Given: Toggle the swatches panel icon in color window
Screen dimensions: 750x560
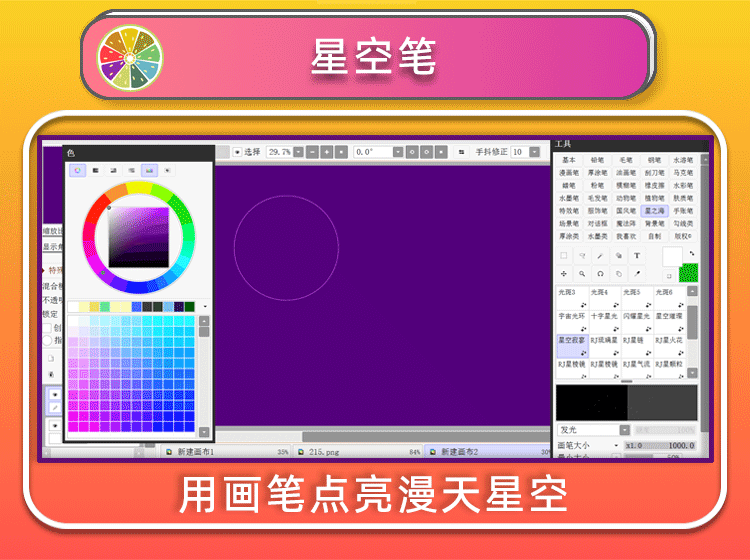Looking at the screenshot, I should [149, 170].
